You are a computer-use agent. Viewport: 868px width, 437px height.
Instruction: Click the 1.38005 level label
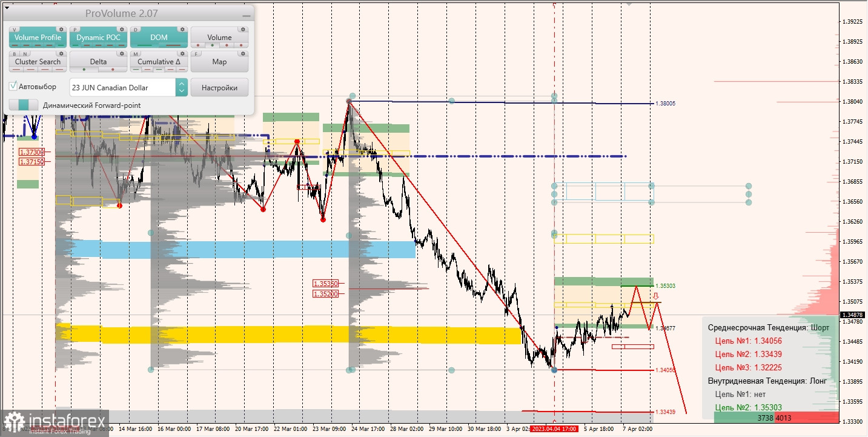(x=666, y=104)
